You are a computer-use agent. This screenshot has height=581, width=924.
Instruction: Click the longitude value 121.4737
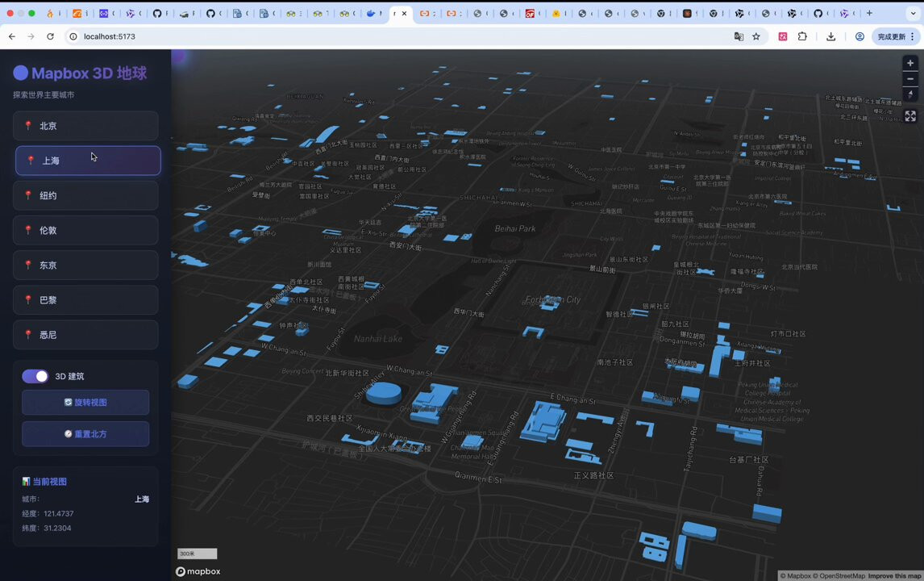coord(58,514)
